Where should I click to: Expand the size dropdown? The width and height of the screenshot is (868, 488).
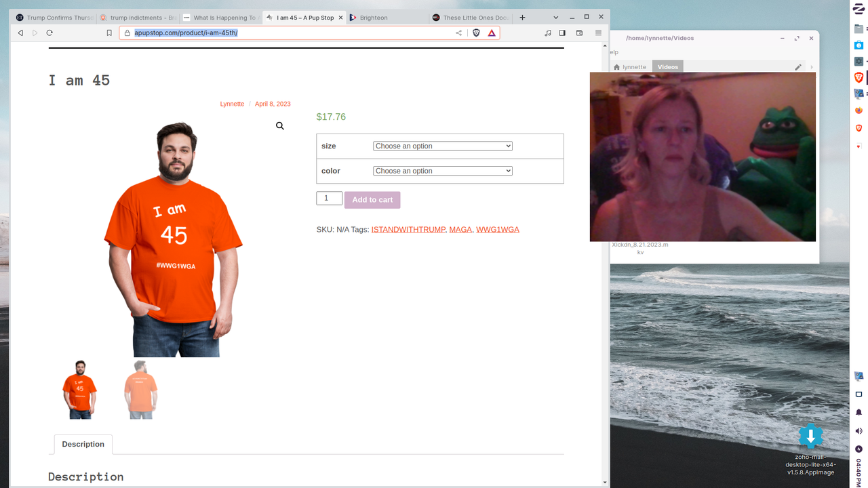click(442, 146)
